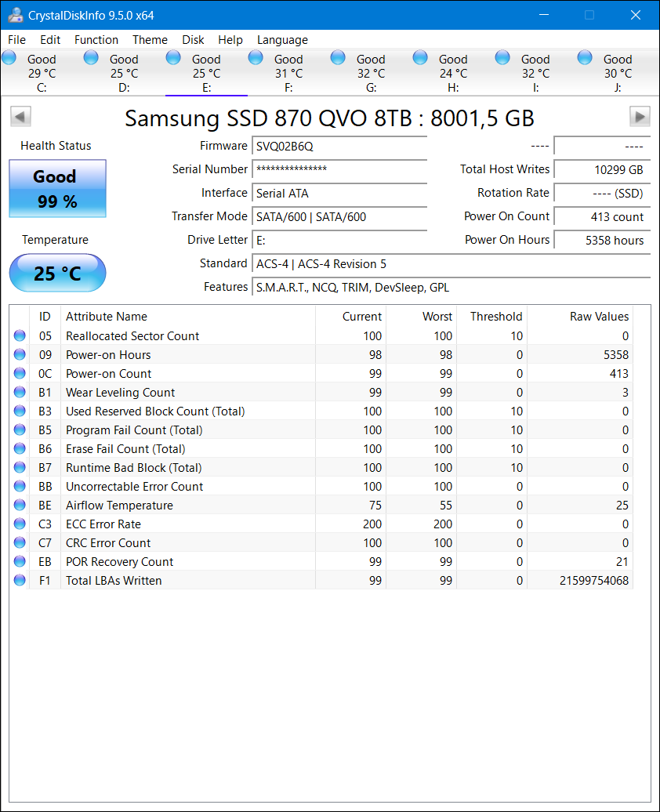Click status orb of Power-on Count row
The width and height of the screenshot is (660, 812).
20,373
